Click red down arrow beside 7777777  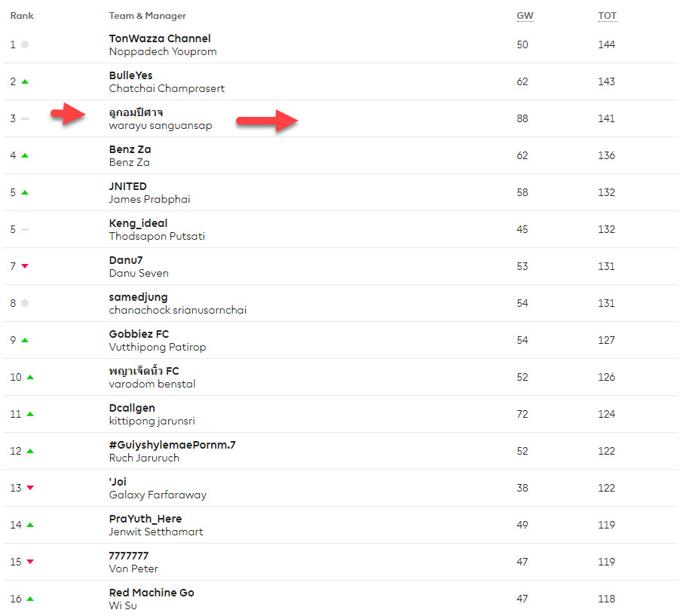coord(30,562)
